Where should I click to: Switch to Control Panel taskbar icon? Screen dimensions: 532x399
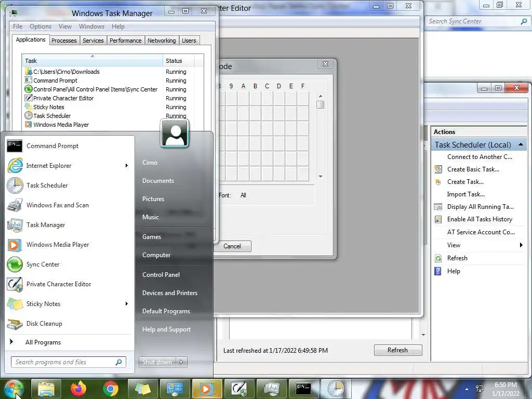[x=175, y=389]
